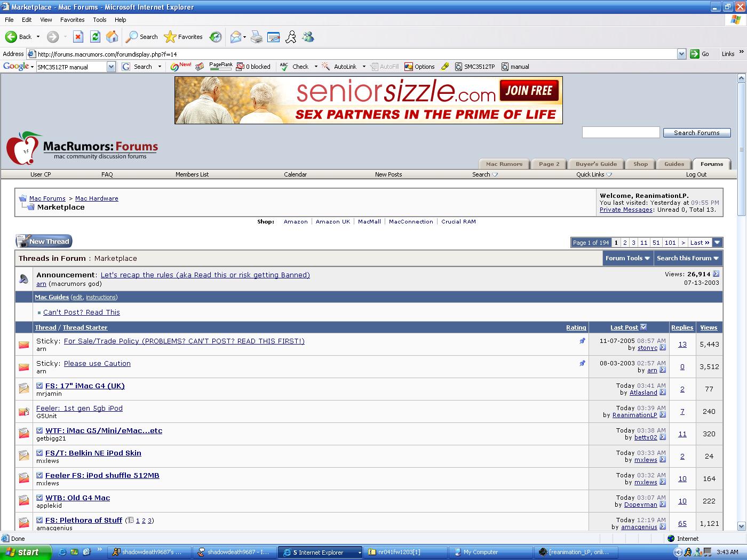Open the Google toolbar search box dropdown

click(111, 67)
